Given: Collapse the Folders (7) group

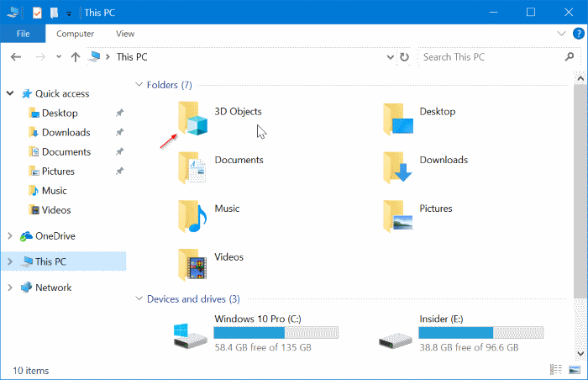Looking at the screenshot, I should pos(139,85).
